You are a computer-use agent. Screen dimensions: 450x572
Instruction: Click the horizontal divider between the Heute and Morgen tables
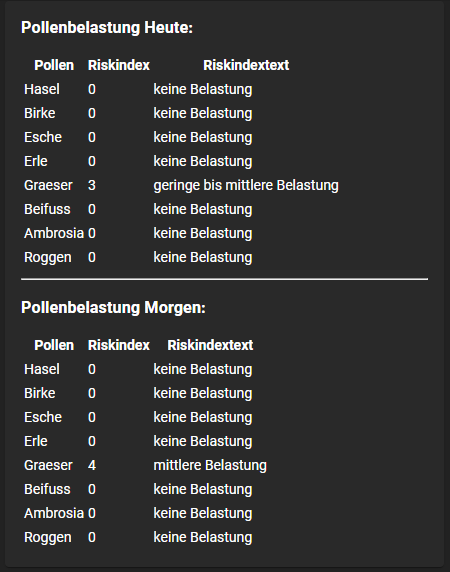[x=225, y=279]
